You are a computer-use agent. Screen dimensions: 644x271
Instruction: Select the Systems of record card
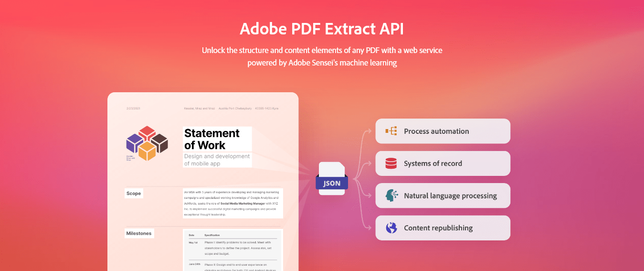[443, 163]
